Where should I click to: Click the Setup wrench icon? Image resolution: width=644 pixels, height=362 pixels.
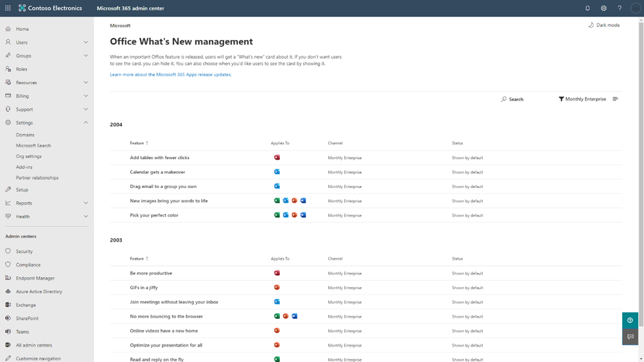[8, 189]
